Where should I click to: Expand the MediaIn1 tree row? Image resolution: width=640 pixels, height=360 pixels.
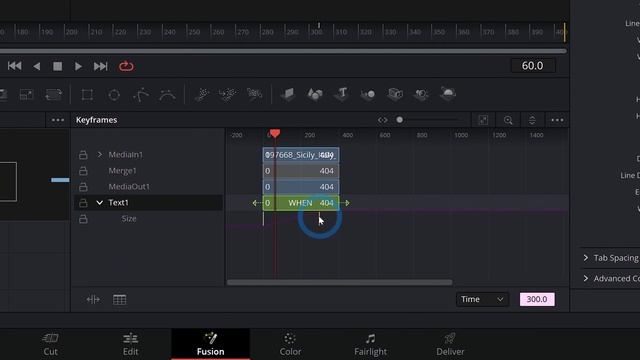(100, 154)
